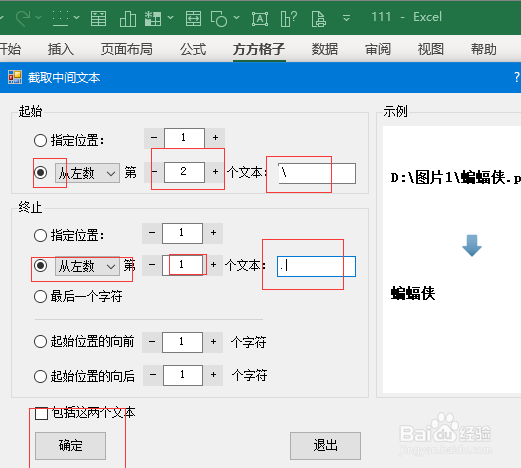Click 终止 指定位置 number field
The height and width of the screenshot is (468, 521).
(x=182, y=233)
